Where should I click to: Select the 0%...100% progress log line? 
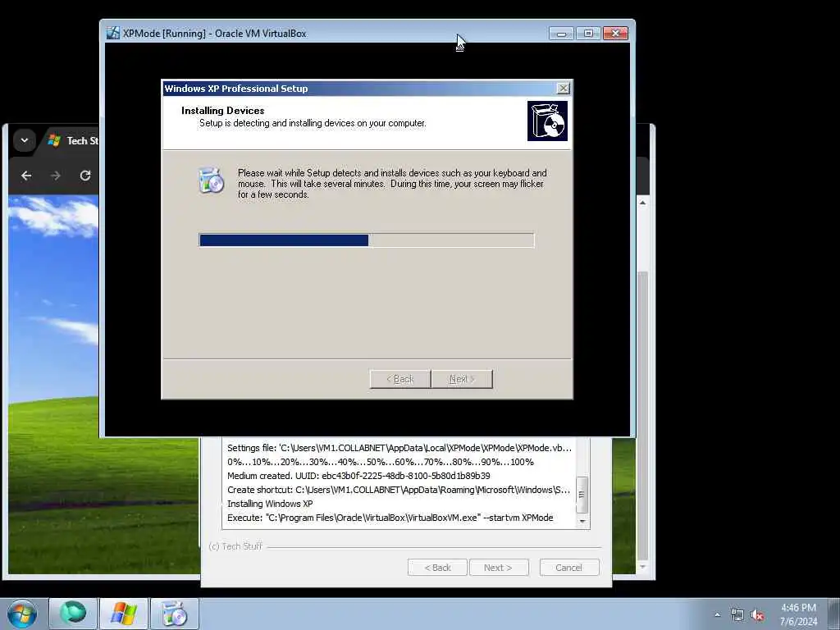point(381,462)
